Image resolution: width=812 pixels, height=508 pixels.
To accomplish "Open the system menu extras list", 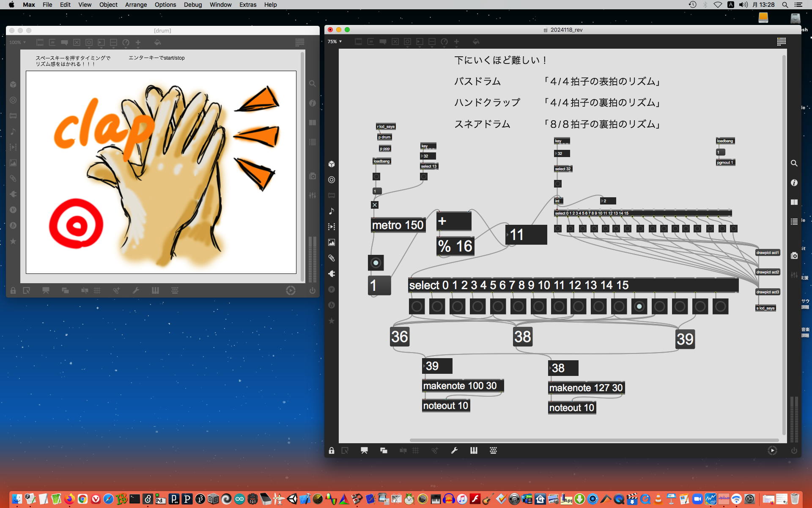I will pyautogui.click(x=798, y=5).
